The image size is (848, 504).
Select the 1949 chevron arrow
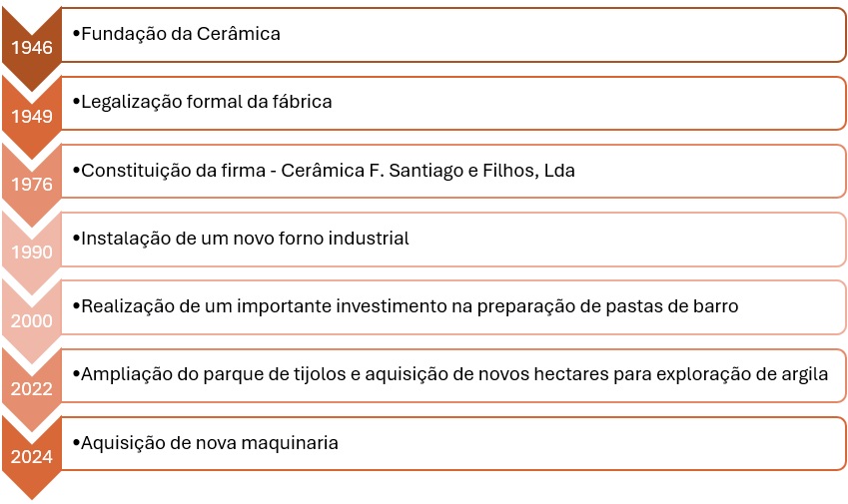pyautogui.click(x=31, y=116)
